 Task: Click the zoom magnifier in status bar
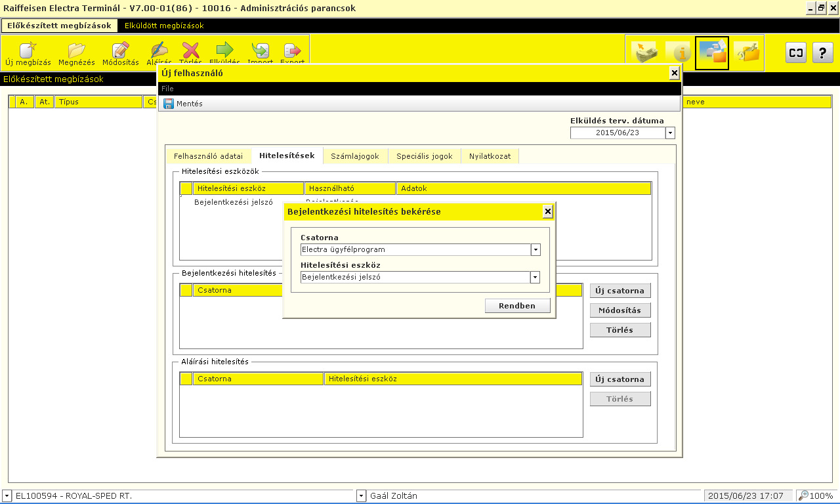click(803, 496)
